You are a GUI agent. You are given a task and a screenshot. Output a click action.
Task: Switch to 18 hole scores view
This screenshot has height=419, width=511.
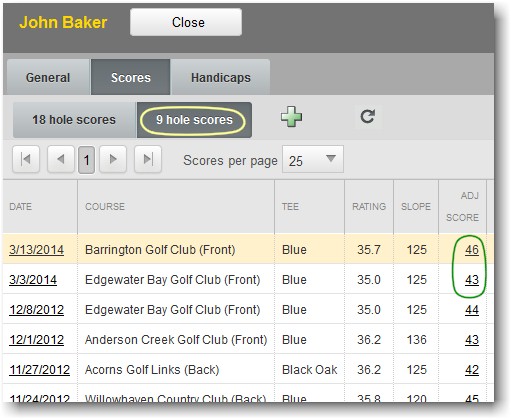74,120
